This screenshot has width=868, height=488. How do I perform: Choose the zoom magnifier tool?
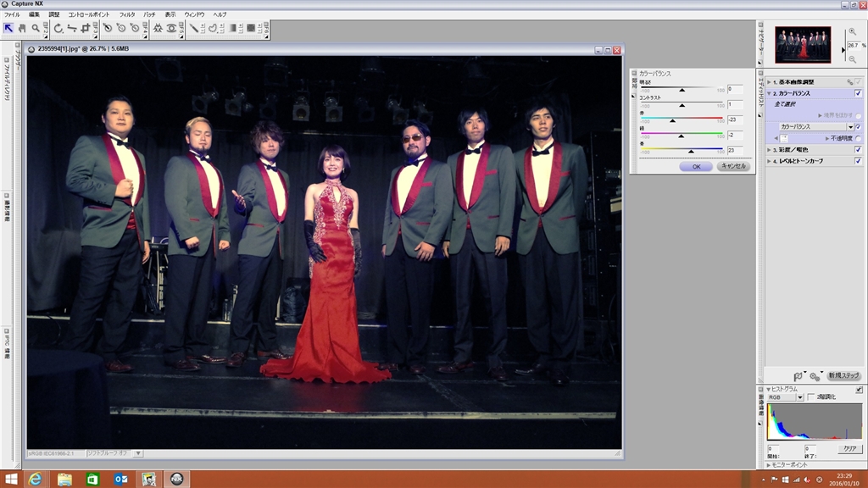36,28
